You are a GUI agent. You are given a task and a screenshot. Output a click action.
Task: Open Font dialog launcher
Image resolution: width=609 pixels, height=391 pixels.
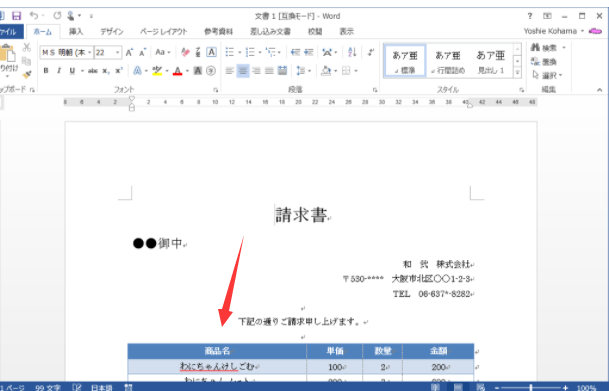(x=216, y=90)
